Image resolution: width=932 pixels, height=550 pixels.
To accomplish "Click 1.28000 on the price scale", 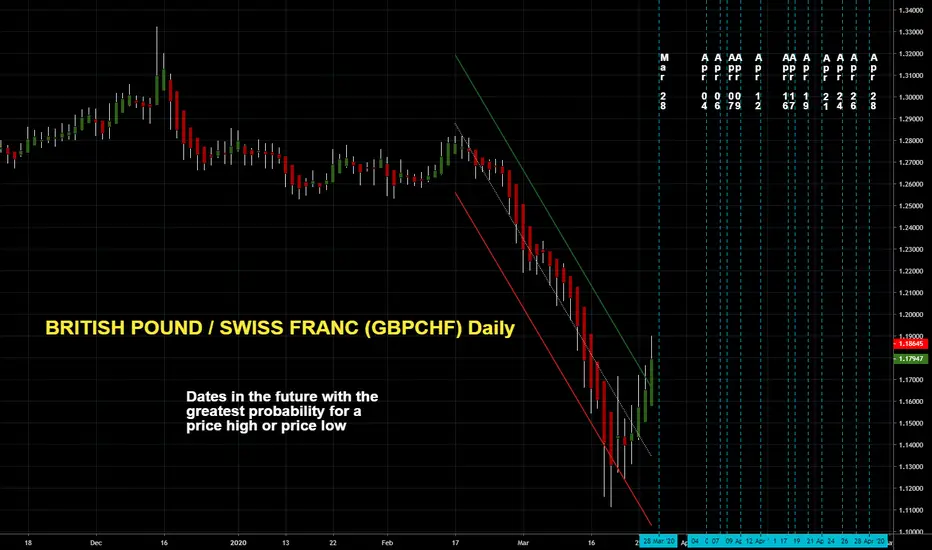I will [x=911, y=140].
